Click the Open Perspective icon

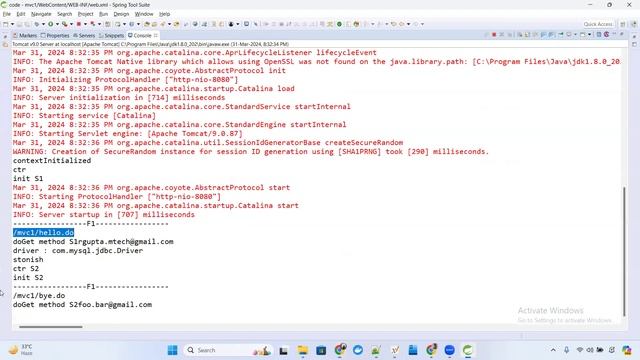(x=623, y=24)
